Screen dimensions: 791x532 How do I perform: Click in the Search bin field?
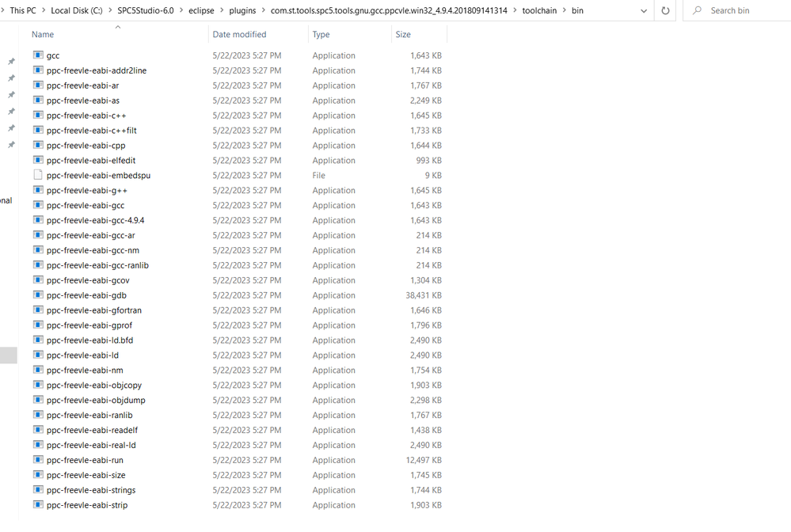(x=737, y=10)
